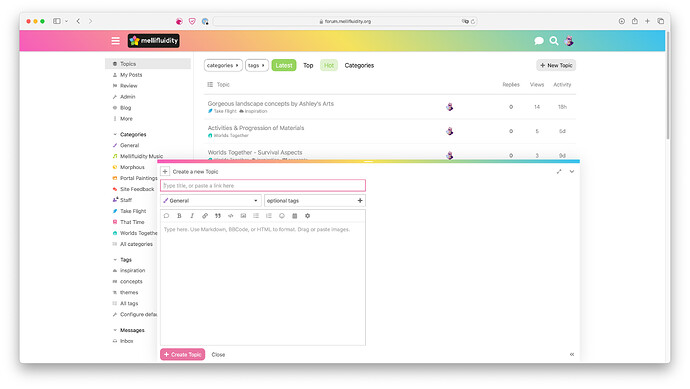Open the chat bubble icon in header
Viewport: 690px width, 389px height.
tap(539, 41)
